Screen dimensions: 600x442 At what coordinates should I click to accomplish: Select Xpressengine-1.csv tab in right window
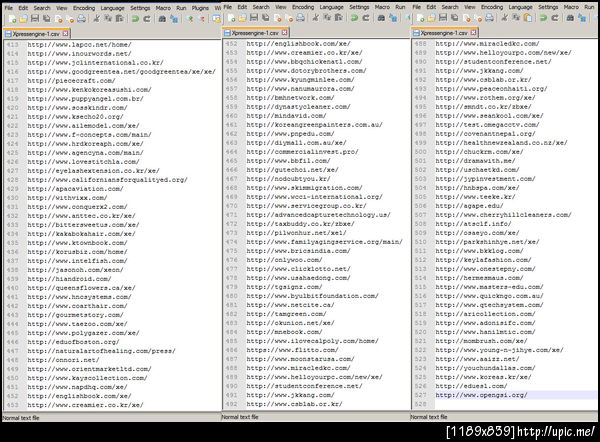point(445,33)
